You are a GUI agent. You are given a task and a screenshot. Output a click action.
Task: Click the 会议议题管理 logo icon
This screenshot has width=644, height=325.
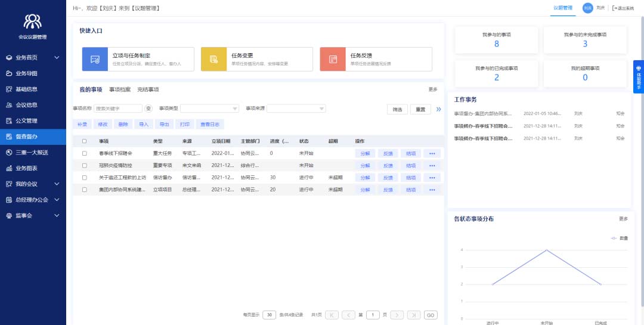coord(32,22)
